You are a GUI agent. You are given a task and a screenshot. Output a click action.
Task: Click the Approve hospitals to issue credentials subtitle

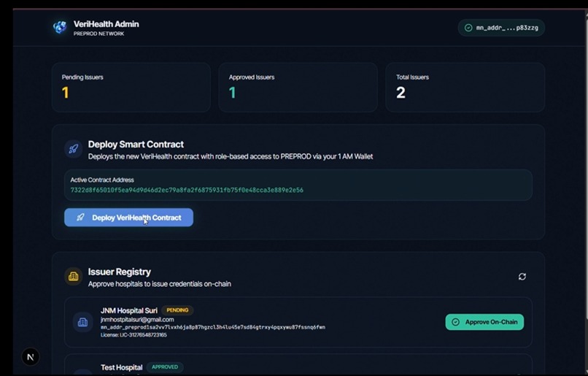(x=159, y=284)
